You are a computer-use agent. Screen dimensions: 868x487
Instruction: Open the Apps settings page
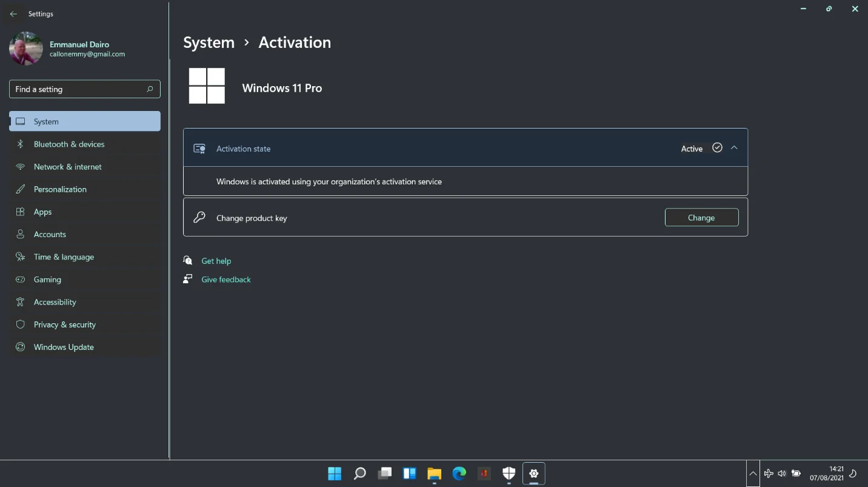85,212
